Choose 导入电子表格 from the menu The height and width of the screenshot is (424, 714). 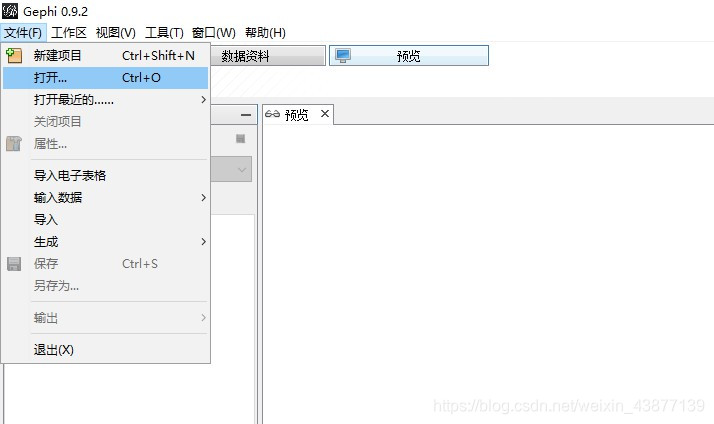click(x=106, y=175)
